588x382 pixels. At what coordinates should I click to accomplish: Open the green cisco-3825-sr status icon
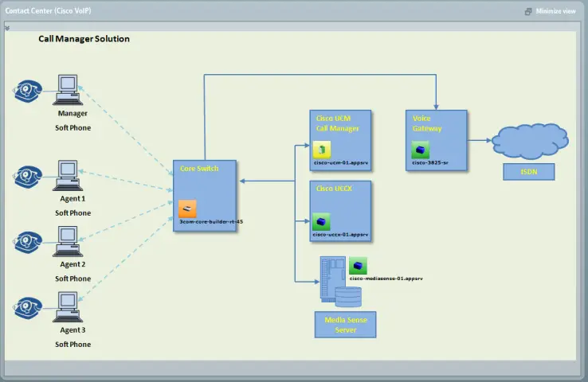coord(421,150)
